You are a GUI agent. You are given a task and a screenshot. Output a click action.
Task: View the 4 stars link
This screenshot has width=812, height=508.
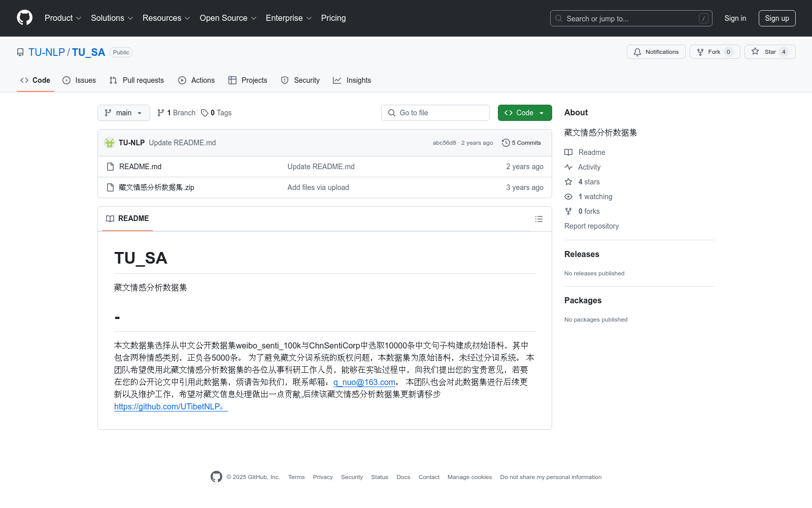pos(582,182)
